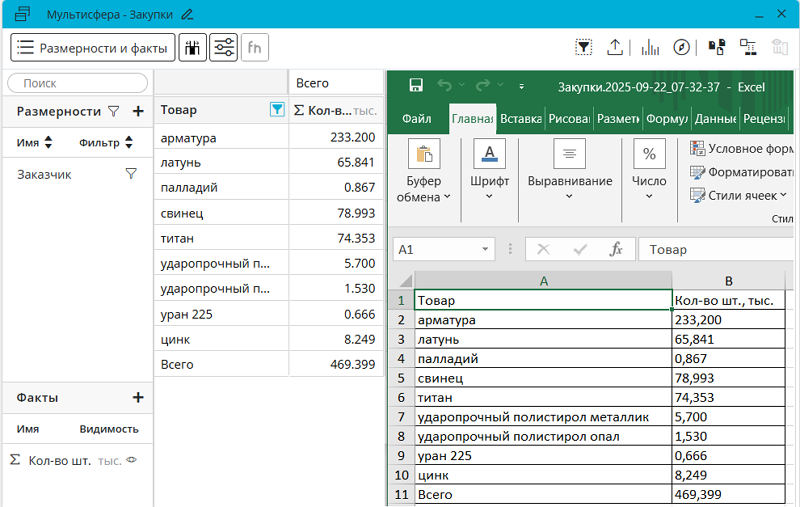Open the export icon in Multisphere toolbar
Image resolution: width=800 pixels, height=507 pixels.
point(615,47)
